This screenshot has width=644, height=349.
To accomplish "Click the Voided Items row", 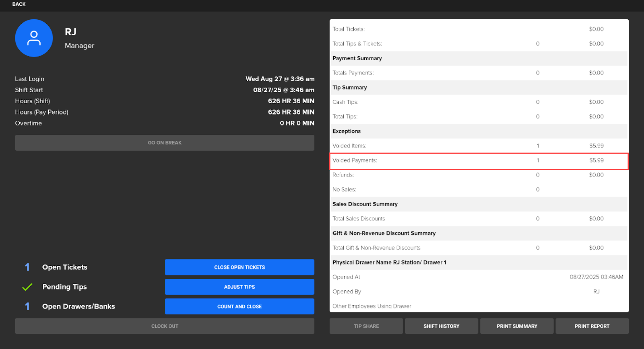I will 479,146.
